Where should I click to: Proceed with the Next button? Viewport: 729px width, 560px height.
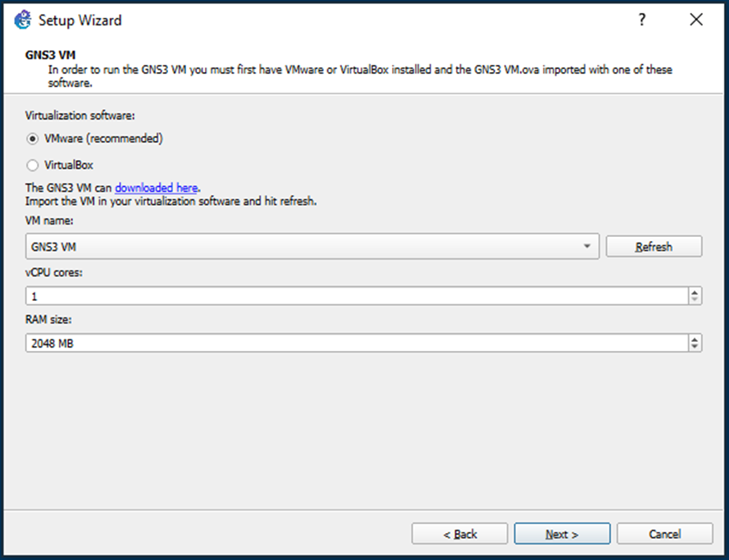562,534
